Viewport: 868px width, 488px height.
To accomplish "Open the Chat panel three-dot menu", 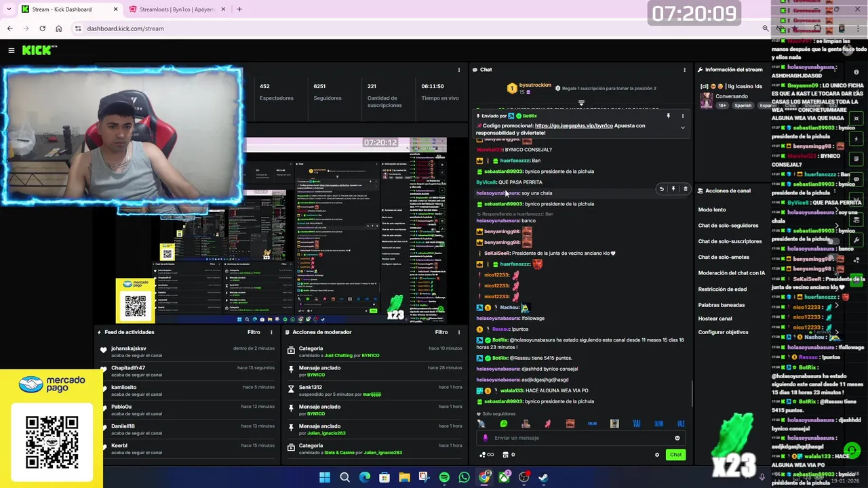I will [684, 70].
